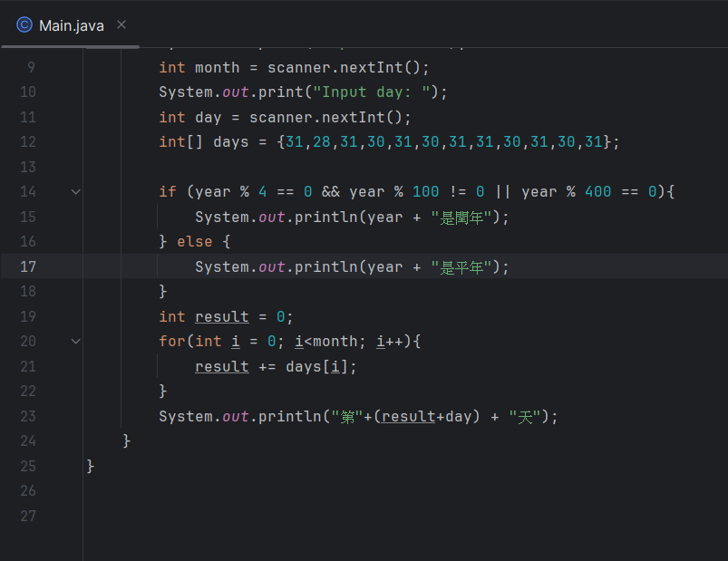Click the "天" string on line 23
Viewport: 728px width, 561px height.
click(525, 417)
